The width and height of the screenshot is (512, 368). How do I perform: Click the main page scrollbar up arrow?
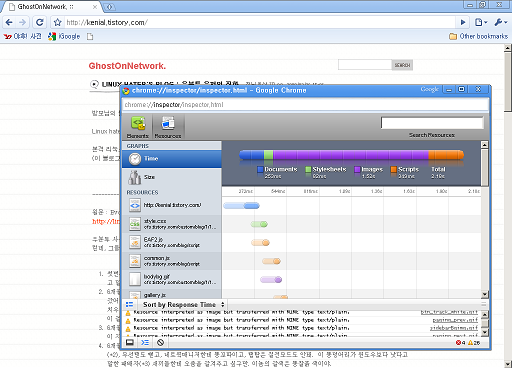508,48
